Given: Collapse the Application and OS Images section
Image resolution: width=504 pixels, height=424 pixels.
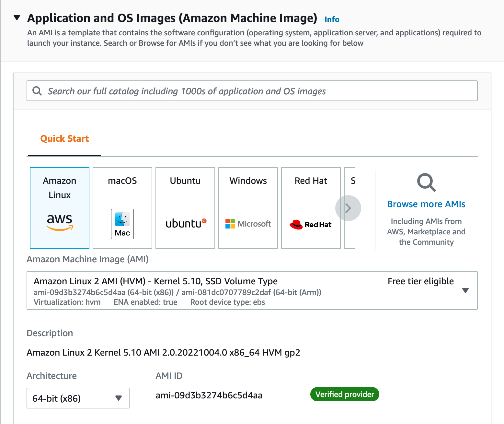Looking at the screenshot, I should point(17,18).
